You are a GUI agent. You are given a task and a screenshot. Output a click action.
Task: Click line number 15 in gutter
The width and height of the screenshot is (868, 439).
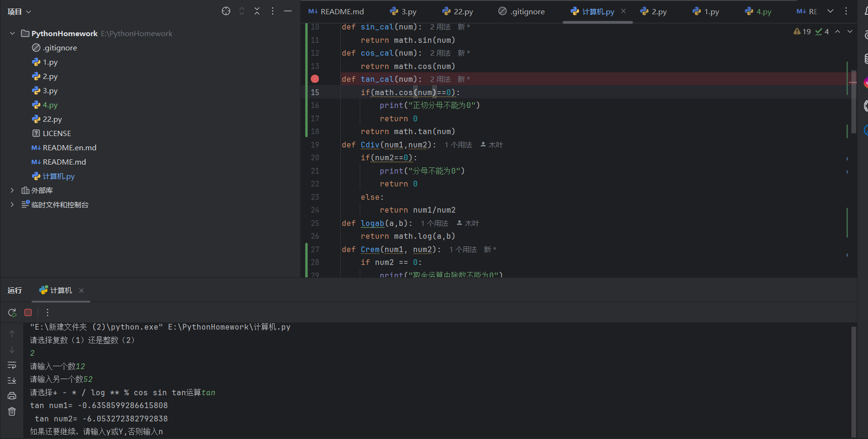pyautogui.click(x=315, y=92)
